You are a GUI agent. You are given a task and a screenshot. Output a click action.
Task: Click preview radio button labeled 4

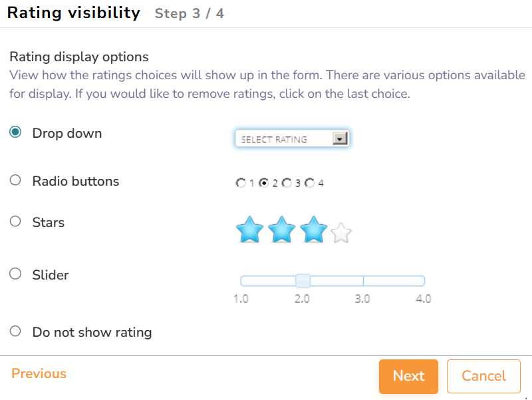click(x=310, y=183)
